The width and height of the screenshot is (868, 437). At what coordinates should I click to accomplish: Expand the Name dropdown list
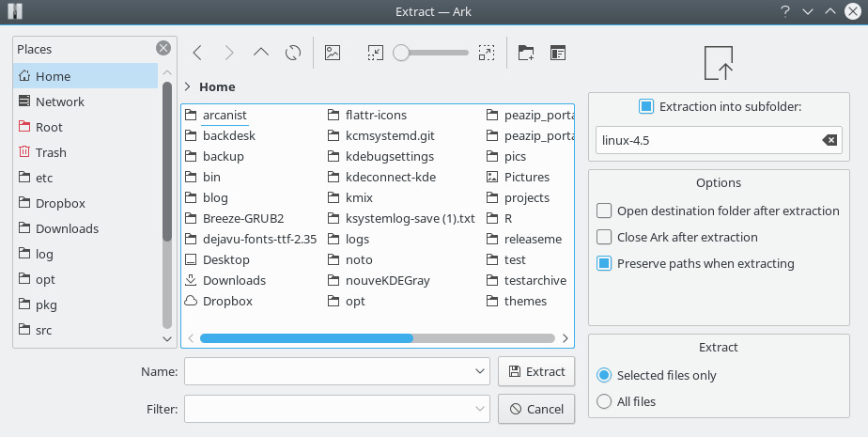coord(480,372)
